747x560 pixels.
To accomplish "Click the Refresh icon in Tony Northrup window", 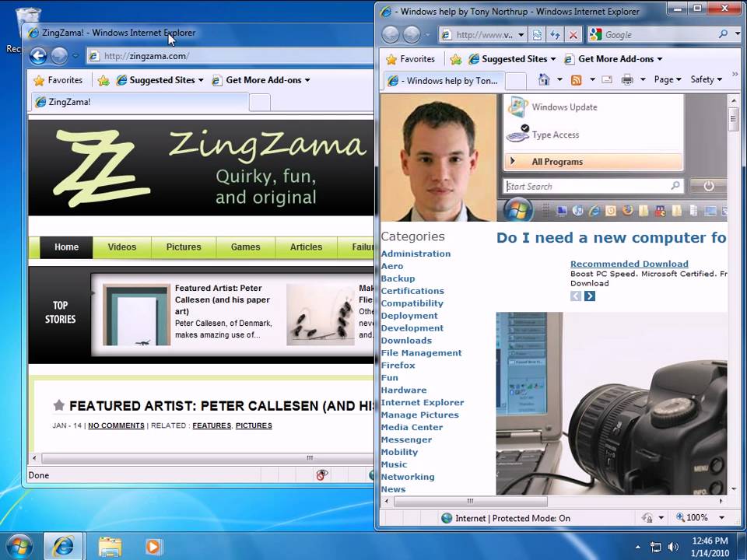I will tap(555, 35).
